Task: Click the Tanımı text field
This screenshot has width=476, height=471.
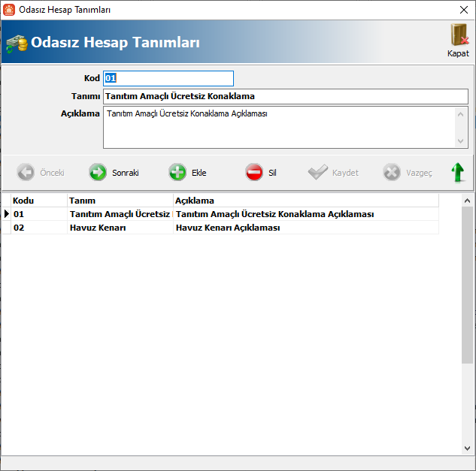Action: 285,96
